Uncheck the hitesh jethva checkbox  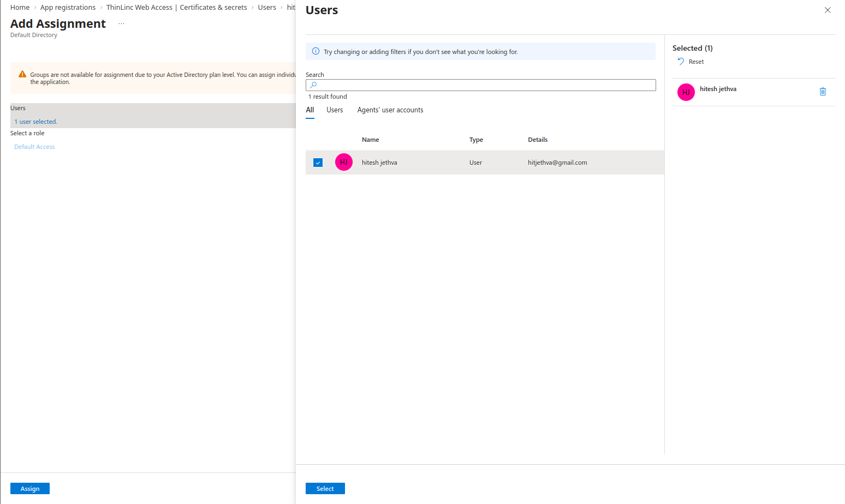pyautogui.click(x=318, y=163)
